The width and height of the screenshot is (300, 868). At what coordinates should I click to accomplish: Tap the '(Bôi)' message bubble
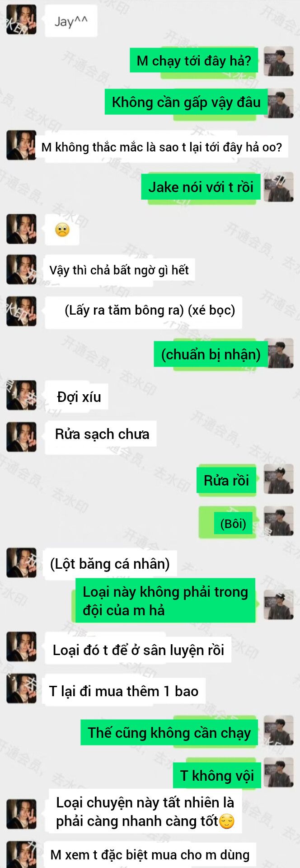click(233, 524)
